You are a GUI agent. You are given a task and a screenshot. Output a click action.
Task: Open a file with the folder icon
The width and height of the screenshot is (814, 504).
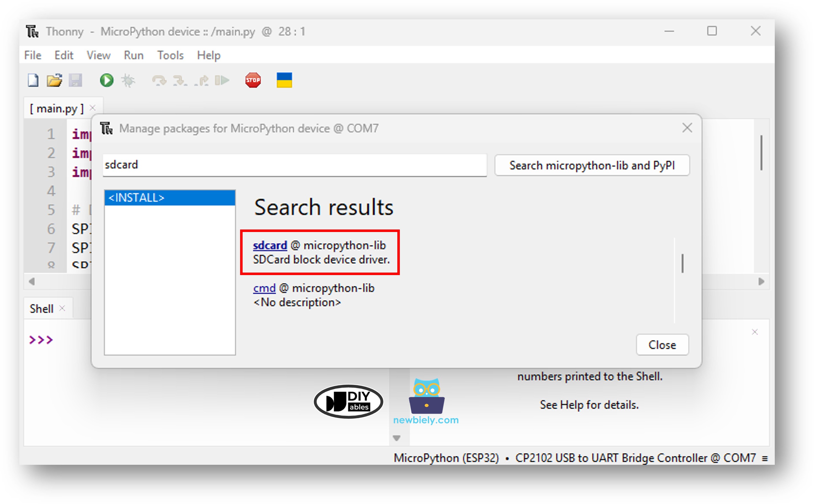54,80
